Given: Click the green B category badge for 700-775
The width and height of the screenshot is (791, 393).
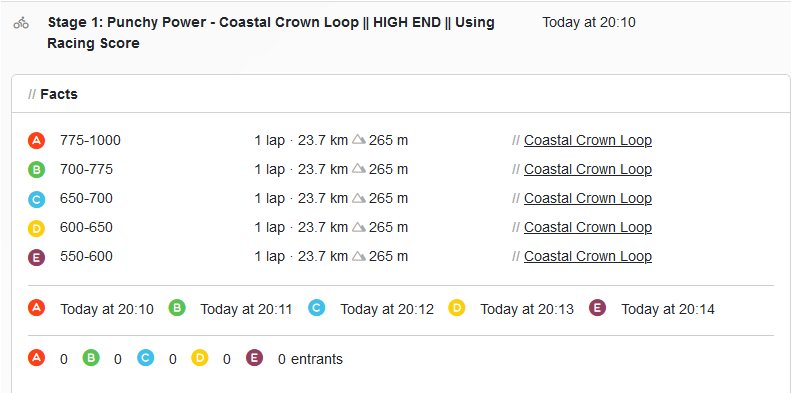Looking at the screenshot, I should pyautogui.click(x=36, y=170).
